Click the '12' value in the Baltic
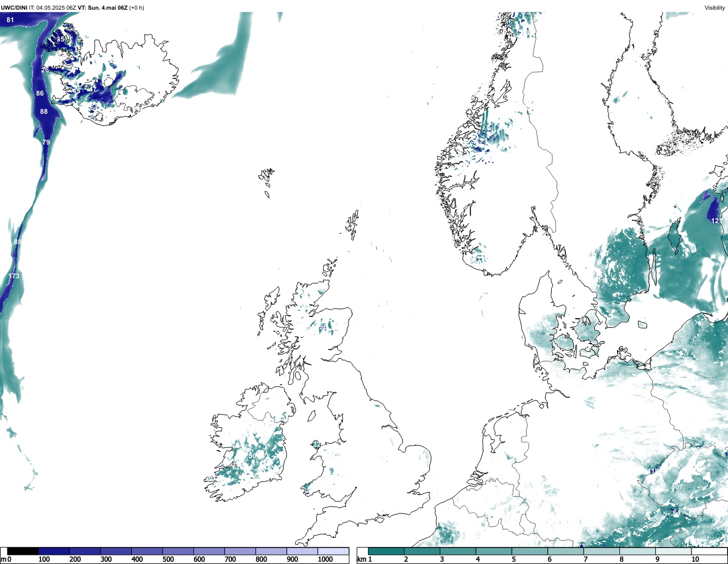 click(x=715, y=221)
